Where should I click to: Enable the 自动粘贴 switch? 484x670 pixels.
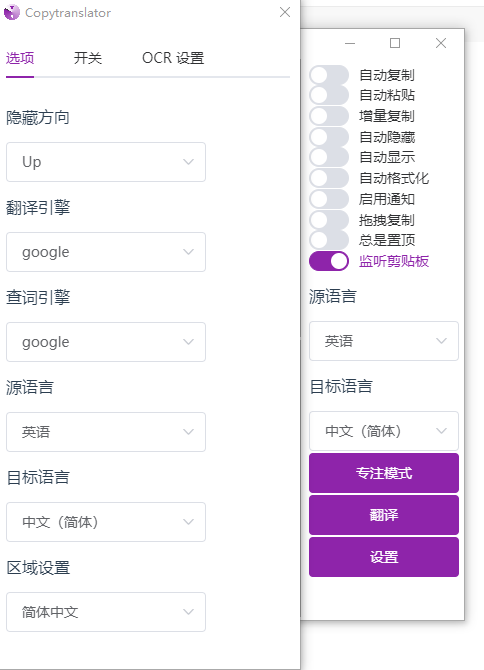329,95
